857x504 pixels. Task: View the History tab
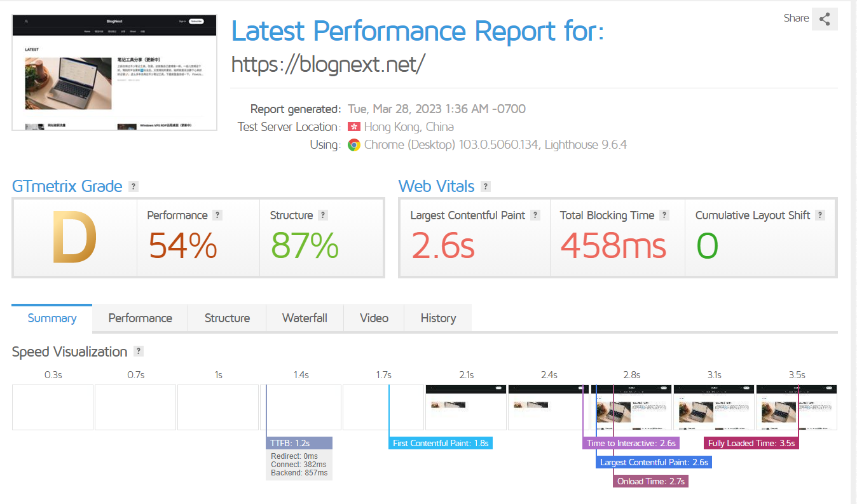click(x=438, y=318)
